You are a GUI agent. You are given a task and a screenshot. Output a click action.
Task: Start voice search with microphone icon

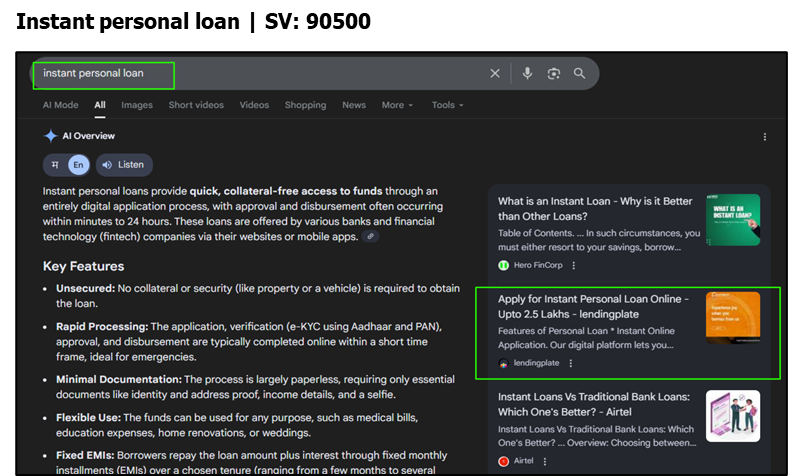(527, 74)
